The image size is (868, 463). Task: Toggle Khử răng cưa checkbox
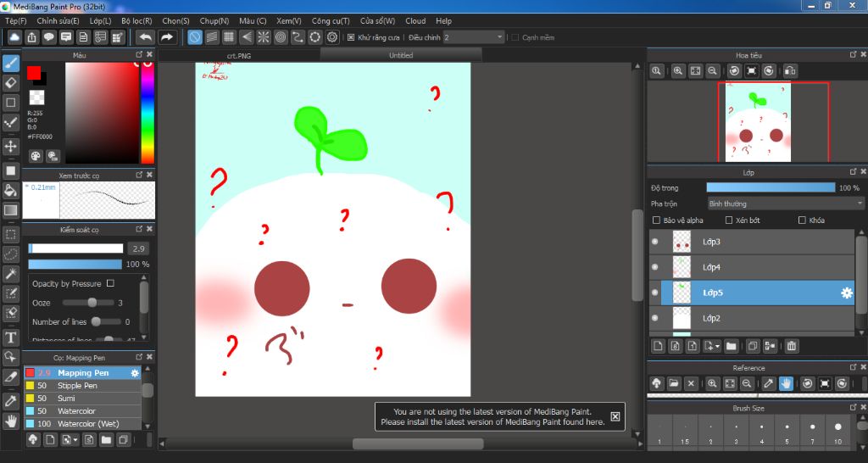[x=351, y=37]
